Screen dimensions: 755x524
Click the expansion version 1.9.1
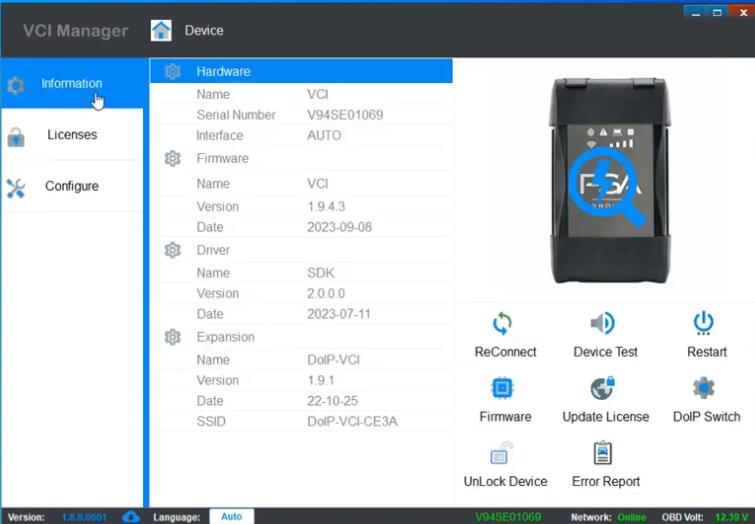pos(321,380)
